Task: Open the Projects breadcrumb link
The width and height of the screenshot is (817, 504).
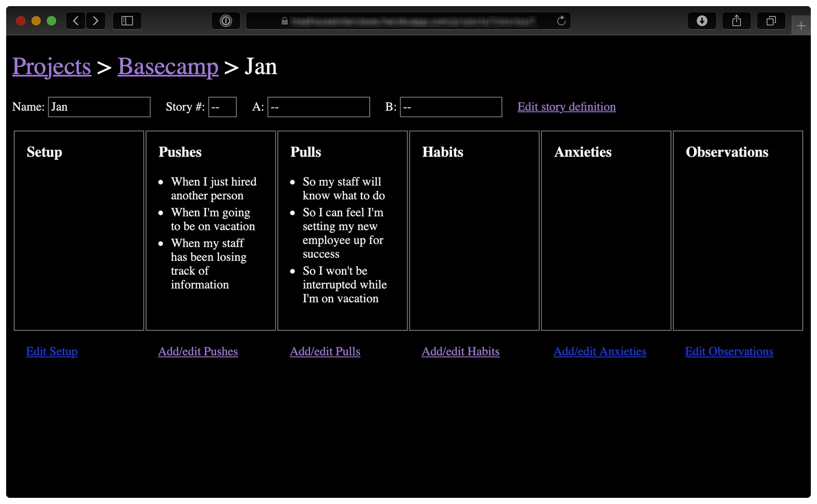Action: pos(52,66)
